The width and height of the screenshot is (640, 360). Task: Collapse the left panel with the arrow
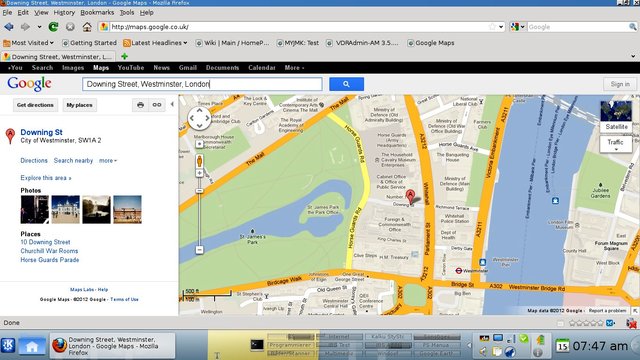172,104
